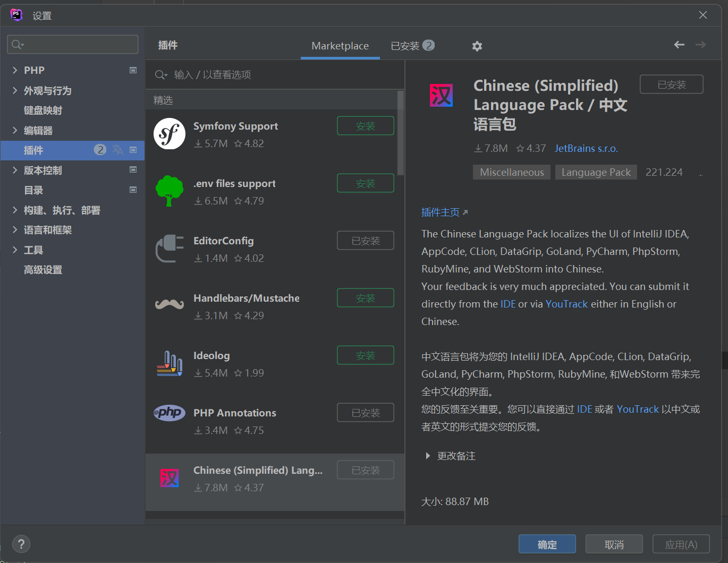Click 已安装 button for PHP Annotations
Image resolution: width=728 pixels, height=563 pixels.
[x=366, y=413]
